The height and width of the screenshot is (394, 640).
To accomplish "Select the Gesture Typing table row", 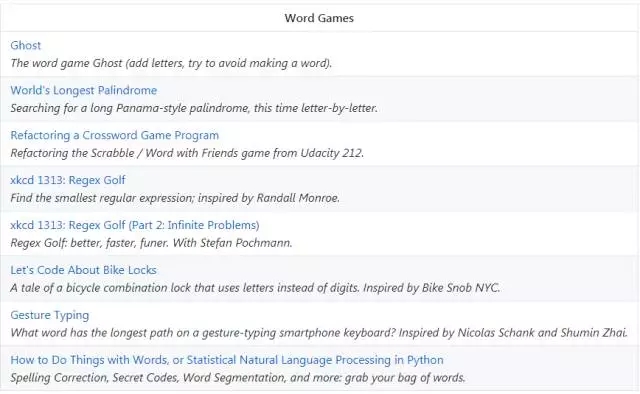I will click(319, 323).
